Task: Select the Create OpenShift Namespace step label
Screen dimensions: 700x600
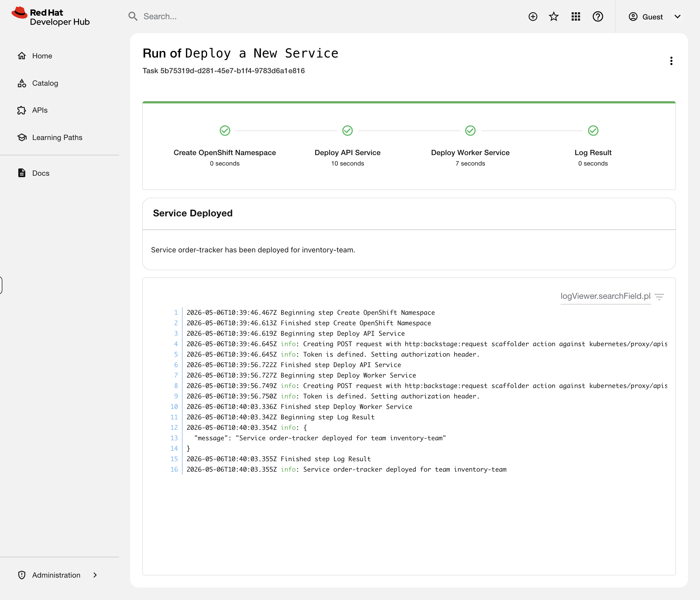Action: tap(225, 153)
